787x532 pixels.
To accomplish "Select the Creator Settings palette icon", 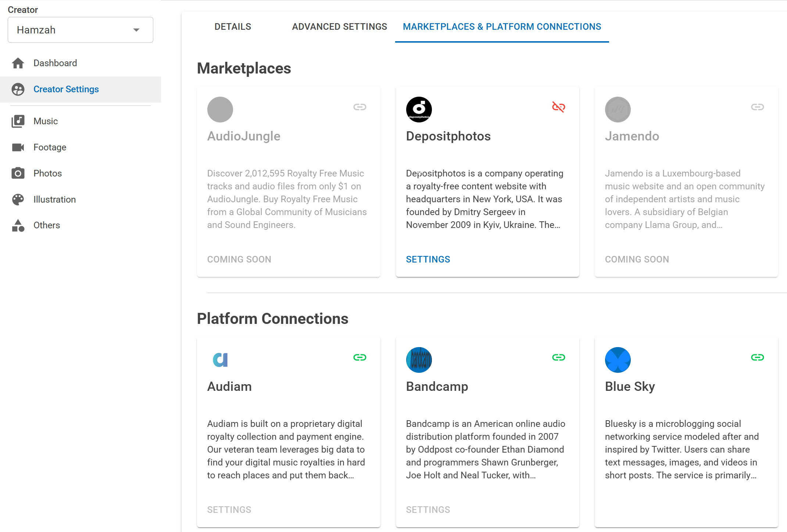I will point(18,89).
